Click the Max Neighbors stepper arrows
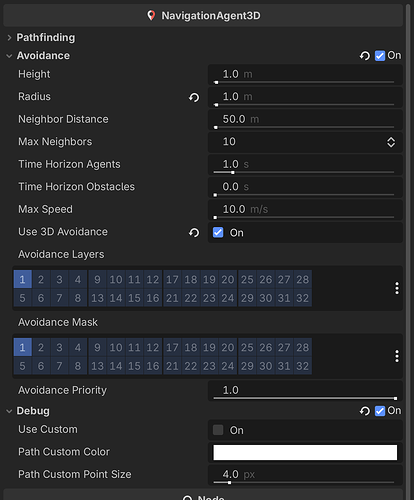This screenshot has width=414, height=500. click(391, 142)
